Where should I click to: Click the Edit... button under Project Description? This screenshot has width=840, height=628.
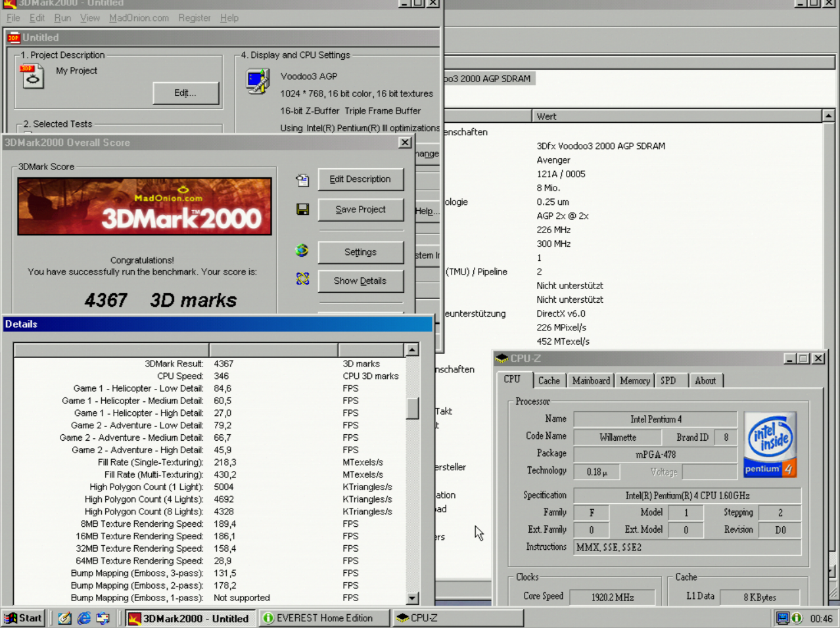click(x=185, y=93)
